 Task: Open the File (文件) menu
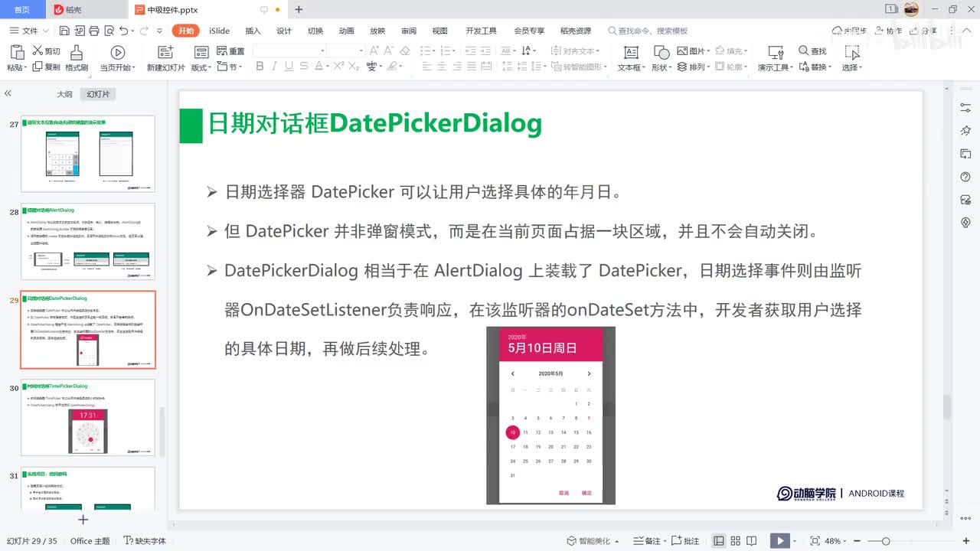point(29,31)
